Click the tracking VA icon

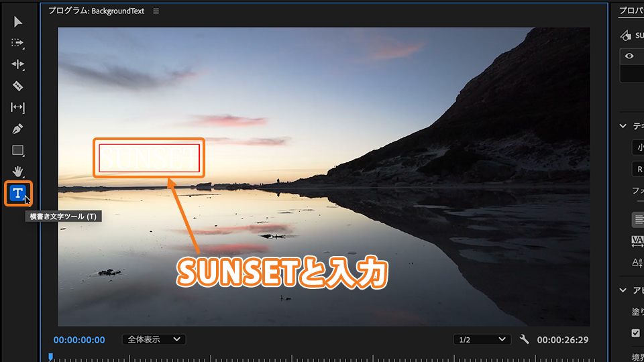click(637, 241)
